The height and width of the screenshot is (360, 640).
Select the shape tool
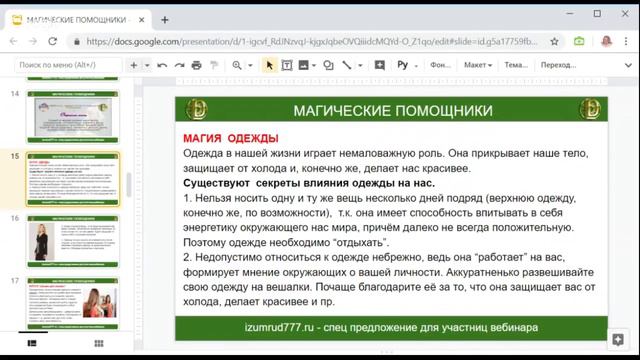point(328,65)
